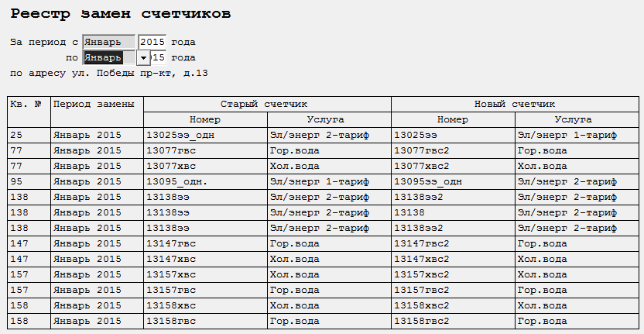Click the start year field showing 2015

(152, 42)
